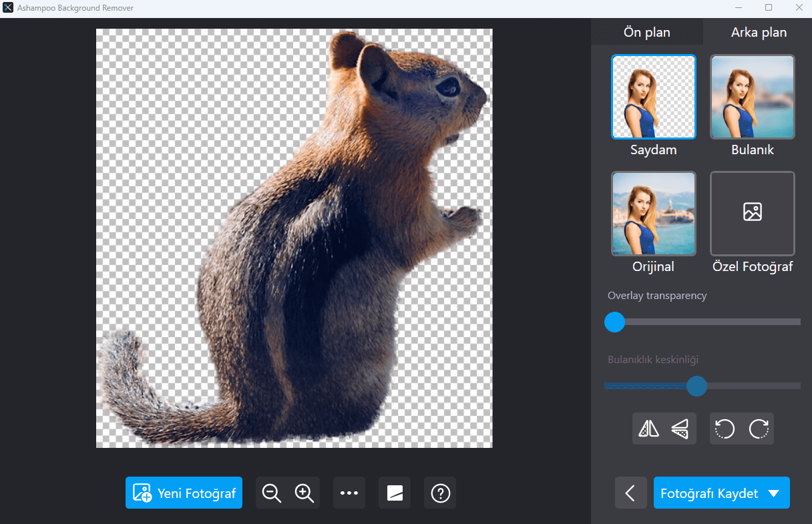Click the Overlay transparency label
Viewport: 812px width, 524px height.
click(657, 296)
